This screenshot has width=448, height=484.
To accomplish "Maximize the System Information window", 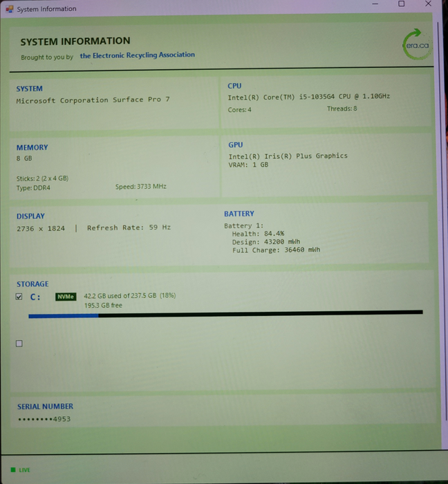I will coord(402,3).
